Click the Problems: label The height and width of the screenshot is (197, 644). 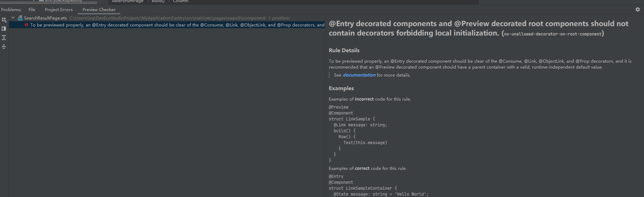[x=11, y=9]
